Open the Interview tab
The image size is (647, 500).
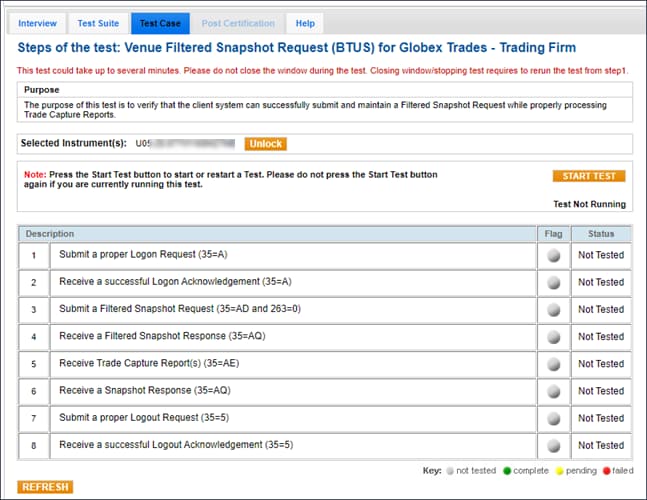[x=38, y=23]
